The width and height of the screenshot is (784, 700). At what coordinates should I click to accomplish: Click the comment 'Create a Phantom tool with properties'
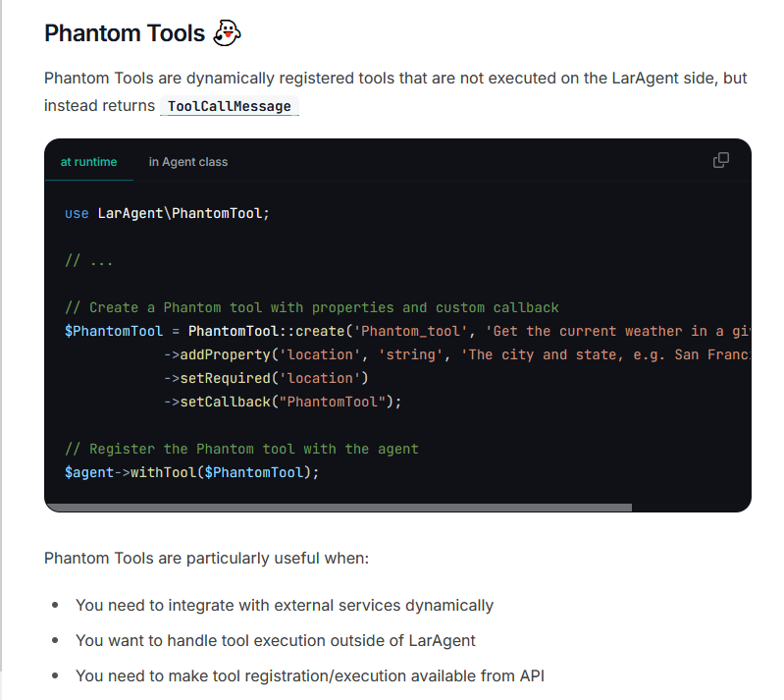(312, 307)
